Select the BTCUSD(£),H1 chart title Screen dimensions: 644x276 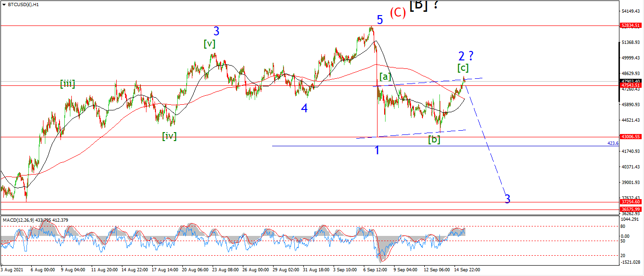coord(23,4)
